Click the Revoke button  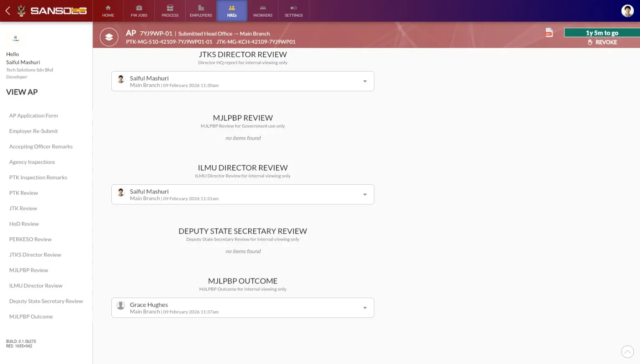pos(602,42)
